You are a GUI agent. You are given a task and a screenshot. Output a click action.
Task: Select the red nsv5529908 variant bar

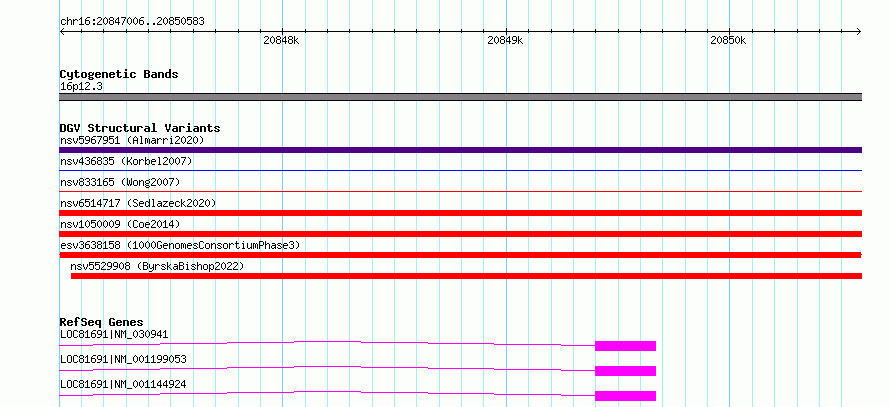click(466, 276)
